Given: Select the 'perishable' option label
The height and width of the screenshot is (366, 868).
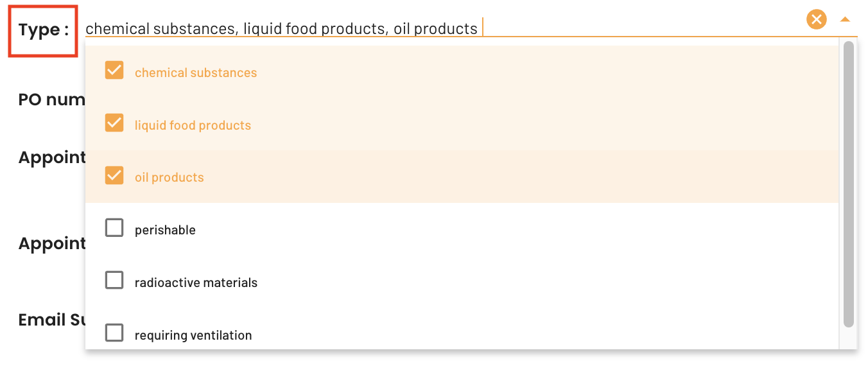Looking at the screenshot, I should pyautogui.click(x=165, y=230).
